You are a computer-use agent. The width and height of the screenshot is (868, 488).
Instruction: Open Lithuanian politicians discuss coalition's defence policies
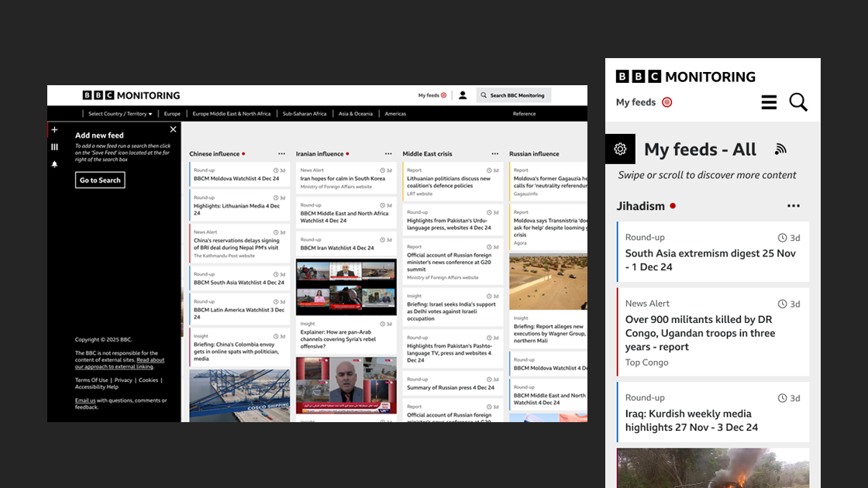click(x=449, y=182)
